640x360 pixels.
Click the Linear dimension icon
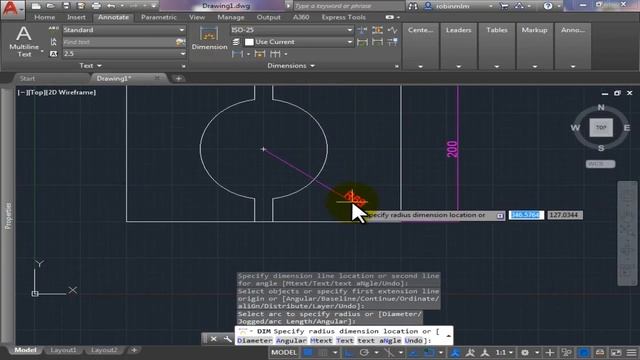coord(237,53)
